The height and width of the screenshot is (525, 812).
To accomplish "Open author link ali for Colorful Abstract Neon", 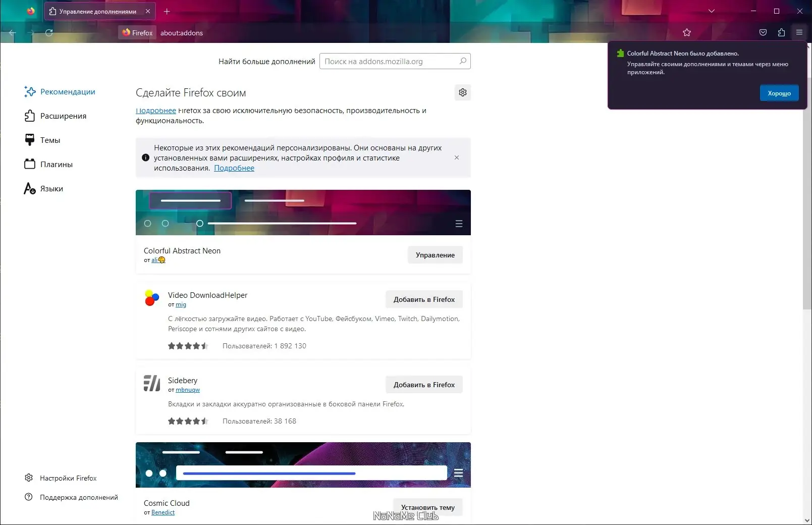I will click(x=158, y=260).
